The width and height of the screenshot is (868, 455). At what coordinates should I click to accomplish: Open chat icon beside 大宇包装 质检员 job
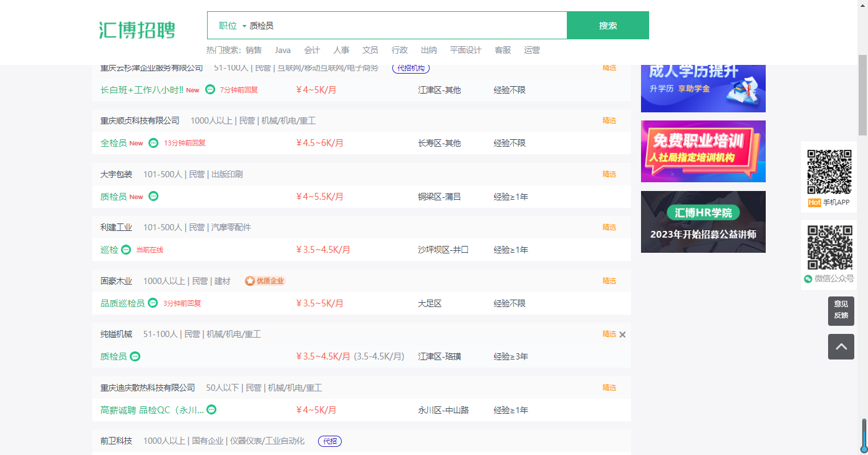pos(153,196)
